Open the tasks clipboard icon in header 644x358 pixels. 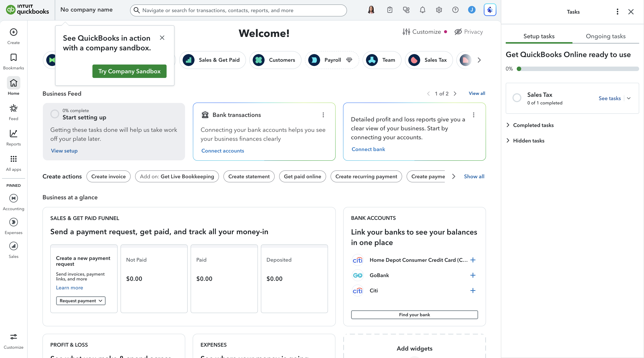[390, 10]
